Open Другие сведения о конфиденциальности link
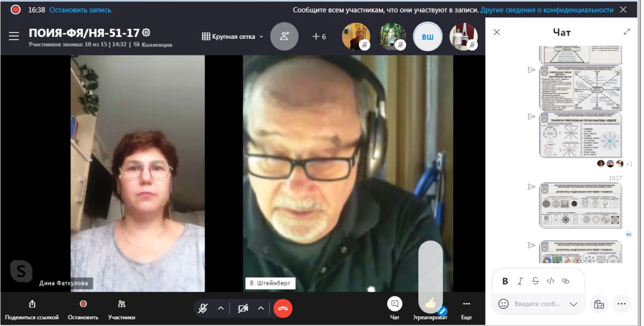Screen dimensions: 644x326 coord(547,10)
